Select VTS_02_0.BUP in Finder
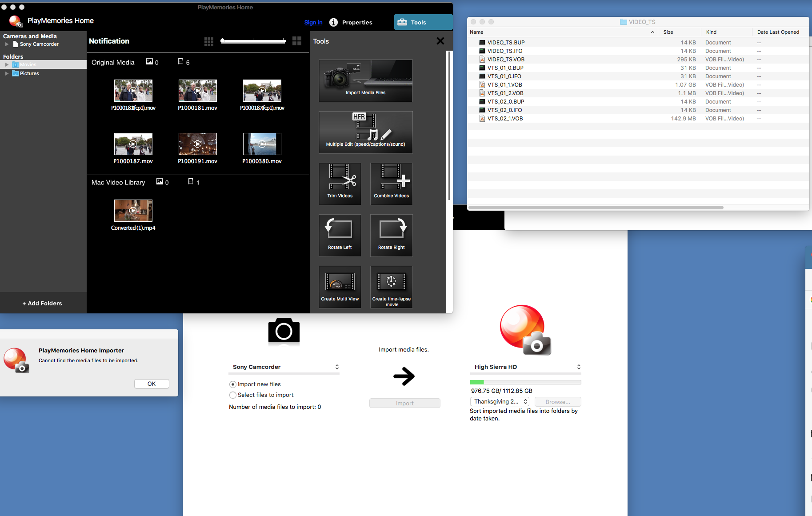 pyautogui.click(x=638, y=102)
